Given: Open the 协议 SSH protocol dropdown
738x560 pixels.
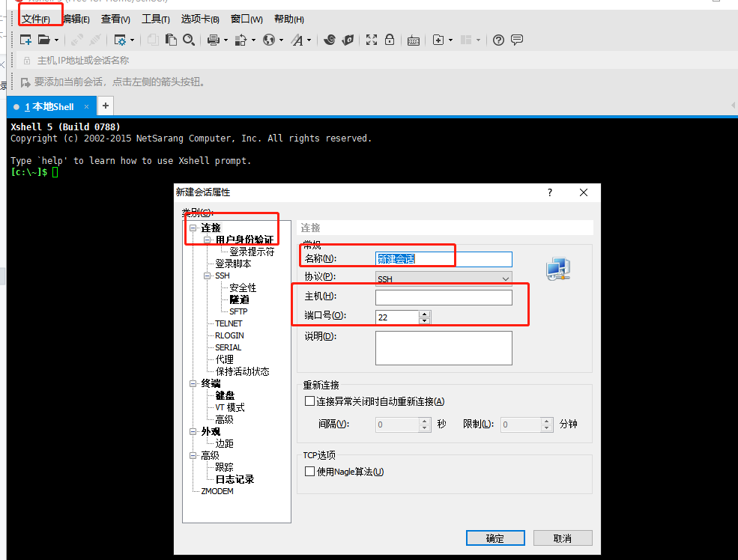Looking at the screenshot, I should pyautogui.click(x=444, y=279).
